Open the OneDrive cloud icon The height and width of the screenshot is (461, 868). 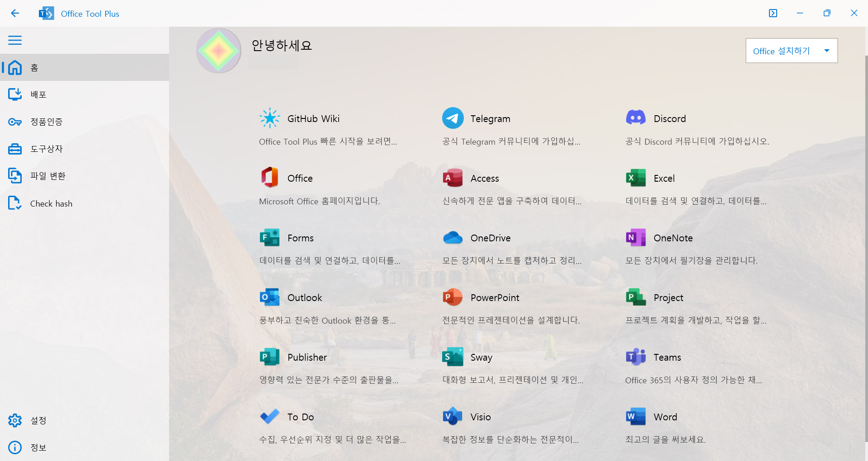tap(453, 237)
